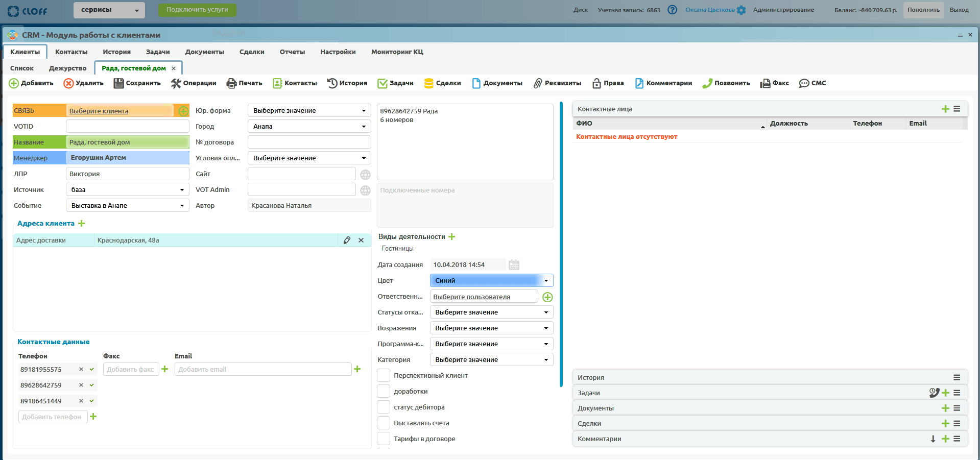This screenshot has height=460, width=980.
Task: Click the Подключить услуги button
Action: click(197, 10)
